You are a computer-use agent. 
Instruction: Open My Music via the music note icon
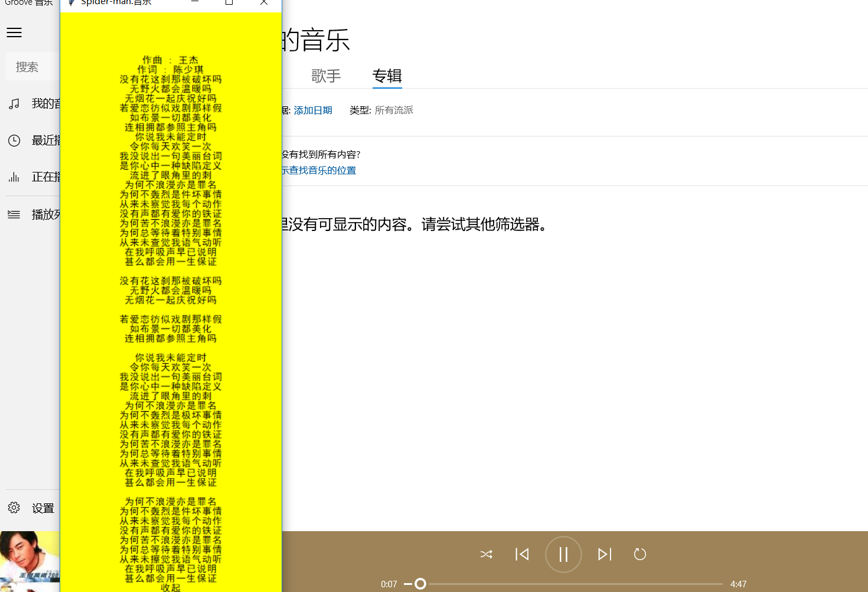click(x=14, y=104)
